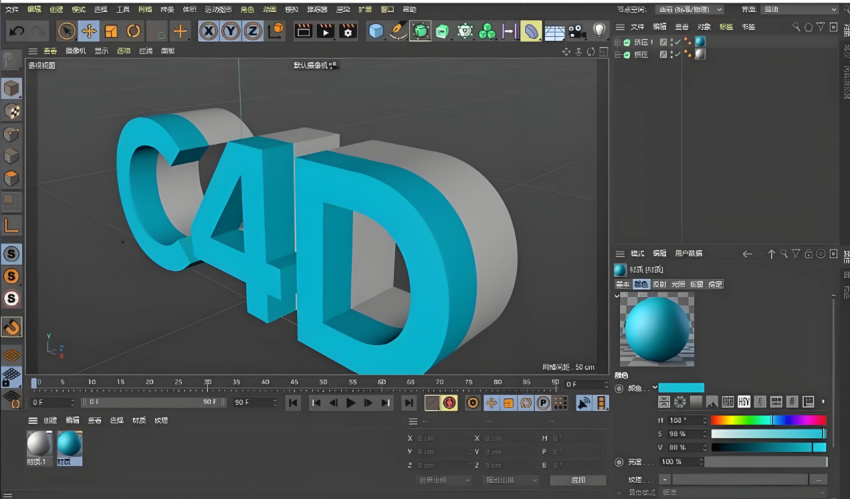The height and width of the screenshot is (499, 850).
Task: Click the green Cloner group icon
Action: [487, 31]
